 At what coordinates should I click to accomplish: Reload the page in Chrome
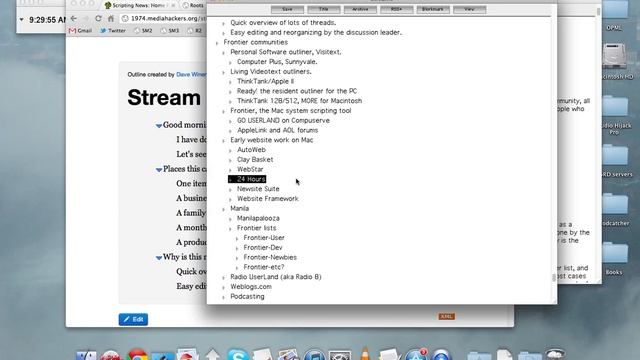[98, 18]
